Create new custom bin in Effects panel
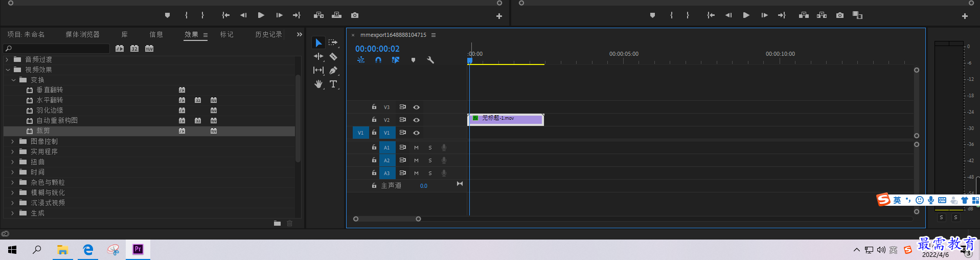 277,223
